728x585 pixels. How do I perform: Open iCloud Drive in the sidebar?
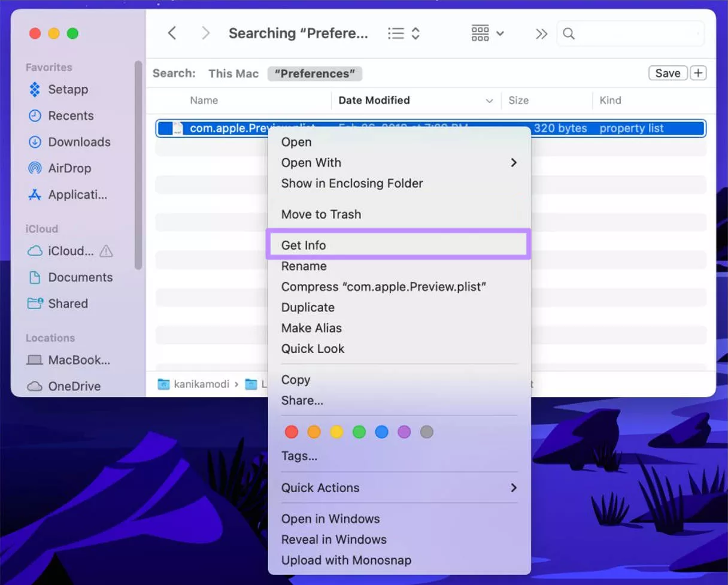tap(60, 251)
